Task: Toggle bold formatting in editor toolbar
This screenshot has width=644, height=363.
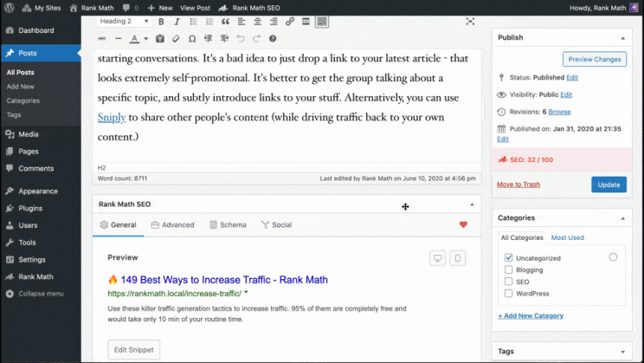Action: click(162, 21)
